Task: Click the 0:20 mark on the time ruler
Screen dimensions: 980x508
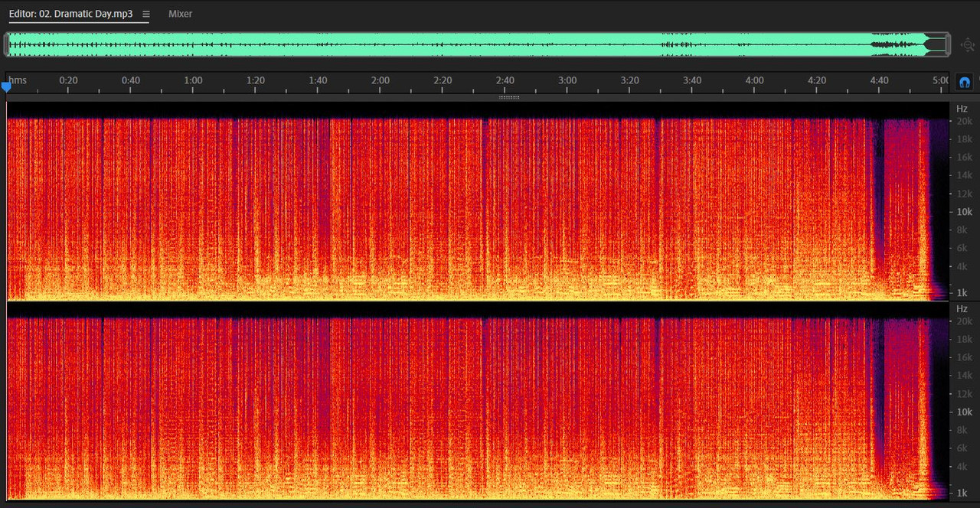Action: click(68, 80)
